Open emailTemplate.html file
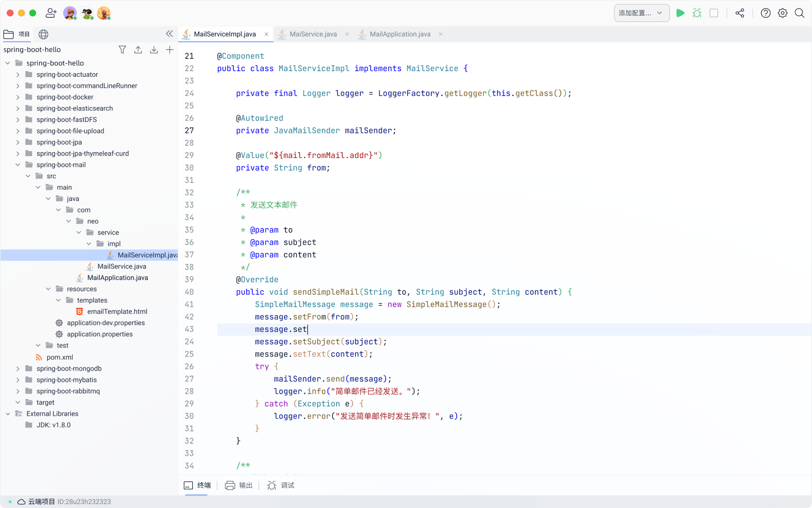812x508 pixels. point(117,312)
